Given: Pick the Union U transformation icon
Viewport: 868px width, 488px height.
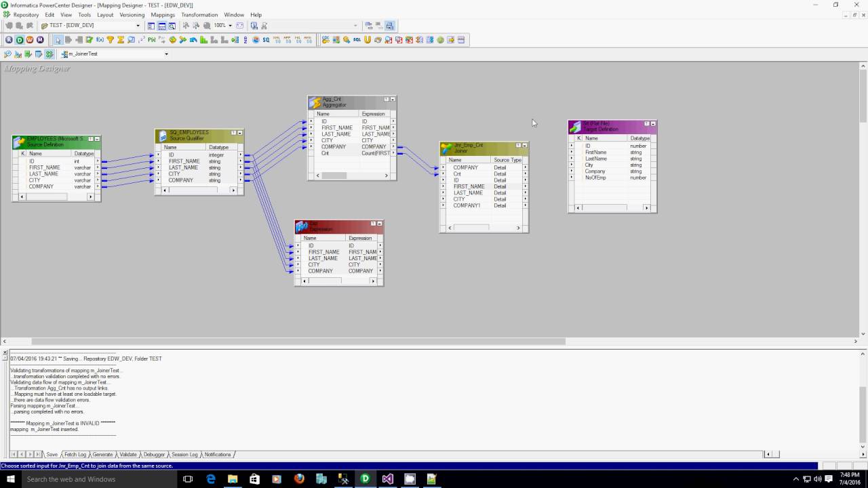Looking at the screenshot, I should (x=368, y=40).
